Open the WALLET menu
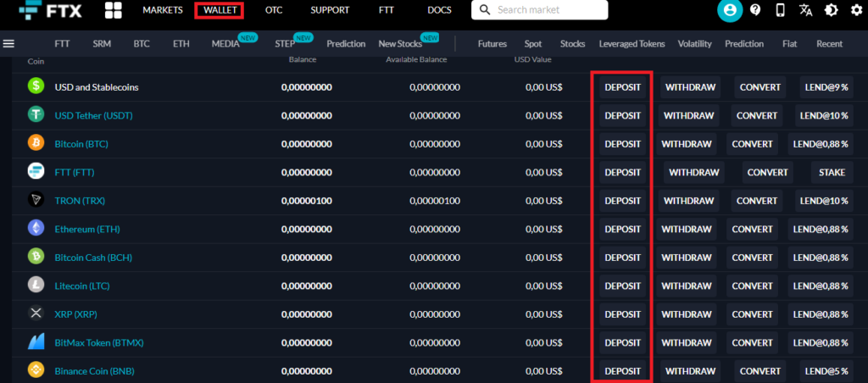This screenshot has height=383, width=868. tap(220, 10)
